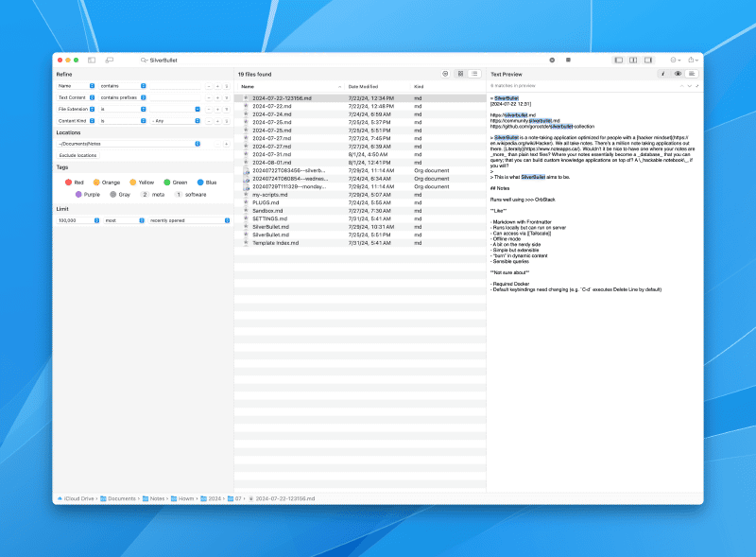
Task: Switch results to grid view
Action: click(x=460, y=73)
